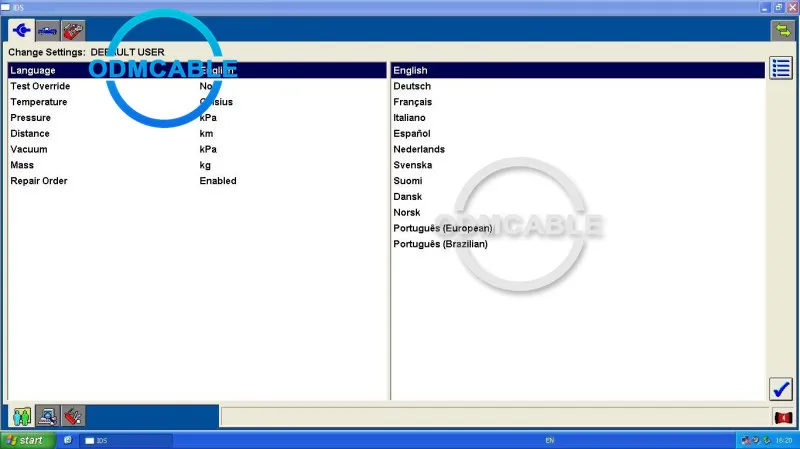Screen dimensions: 800x449
Task: Choose Nederlands in the language list
Action: point(578,149)
